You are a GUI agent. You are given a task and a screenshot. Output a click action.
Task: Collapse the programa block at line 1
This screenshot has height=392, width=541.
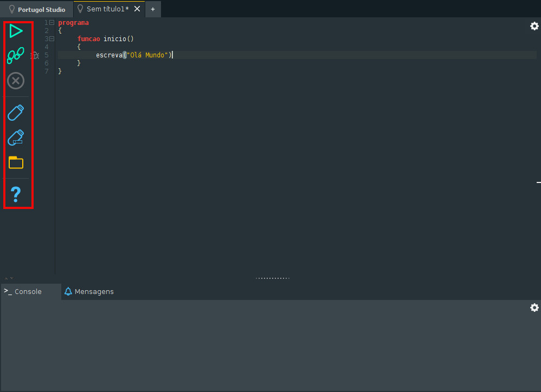[x=51, y=22]
